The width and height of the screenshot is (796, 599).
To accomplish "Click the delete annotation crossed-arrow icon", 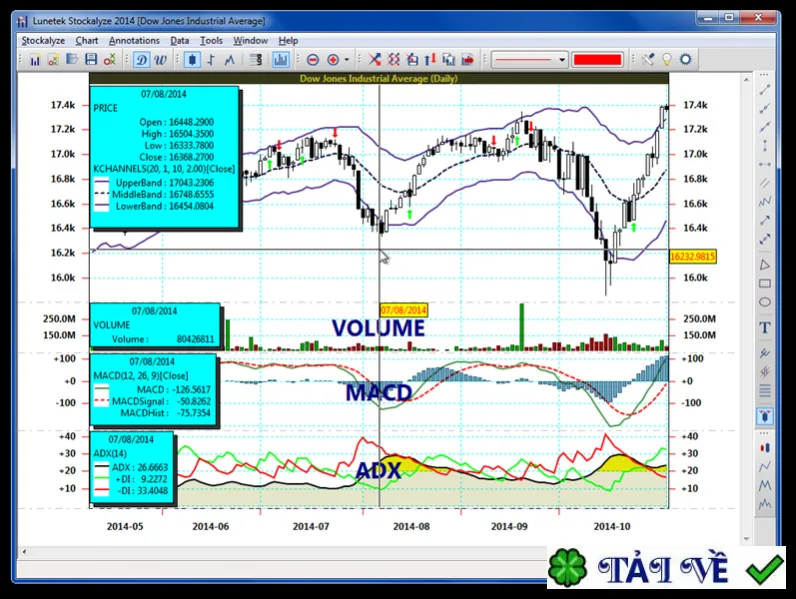I will coord(375,60).
